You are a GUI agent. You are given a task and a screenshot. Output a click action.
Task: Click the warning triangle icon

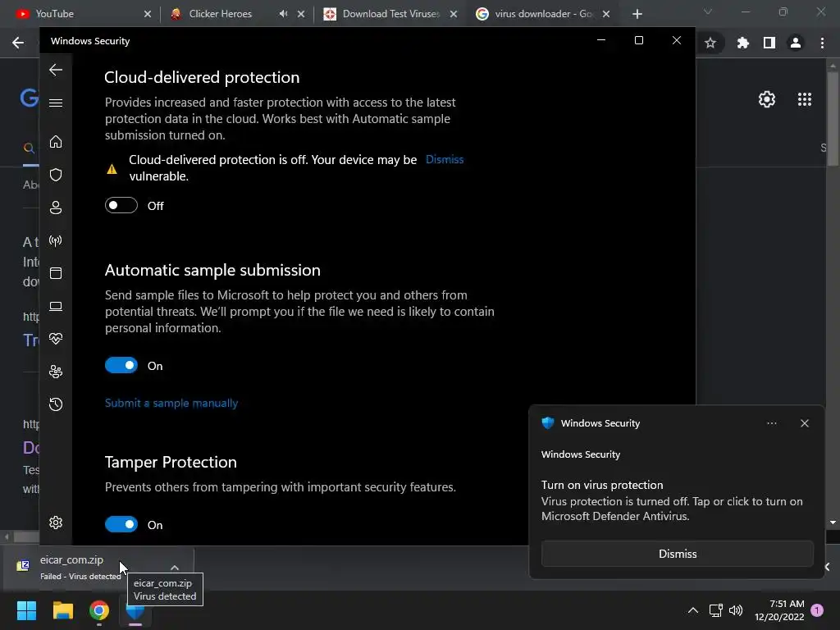(112, 169)
